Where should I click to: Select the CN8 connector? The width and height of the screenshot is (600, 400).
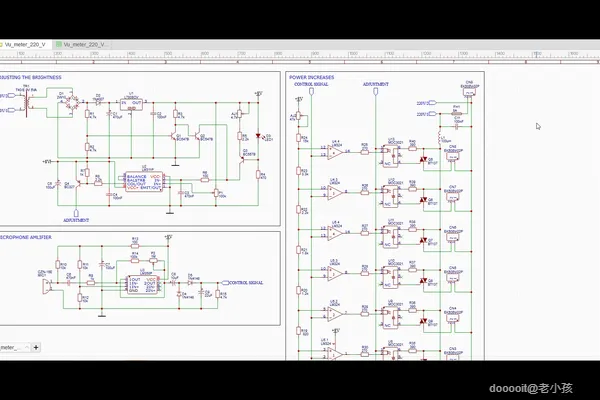[453, 157]
